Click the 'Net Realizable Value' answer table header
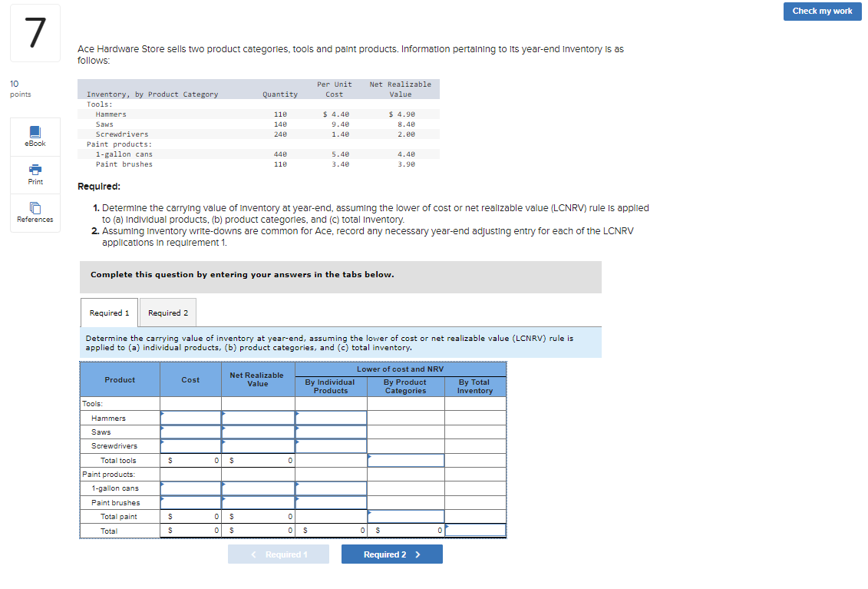The width and height of the screenshot is (868, 589). (x=257, y=379)
